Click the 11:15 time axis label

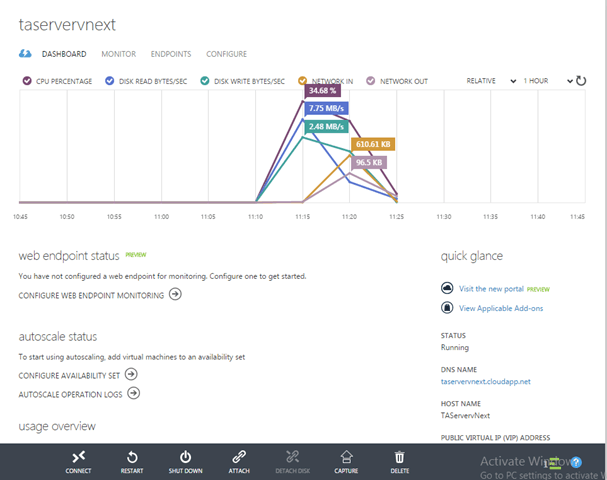click(x=303, y=217)
